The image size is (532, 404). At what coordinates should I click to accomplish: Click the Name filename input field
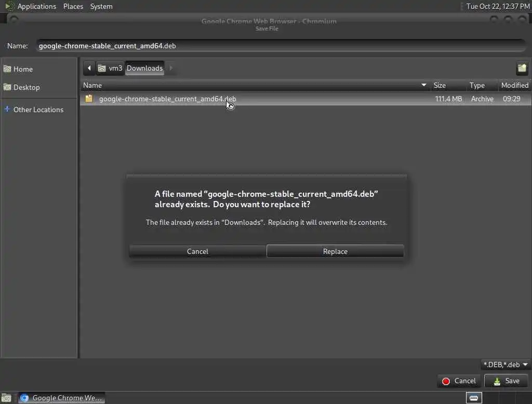281,46
